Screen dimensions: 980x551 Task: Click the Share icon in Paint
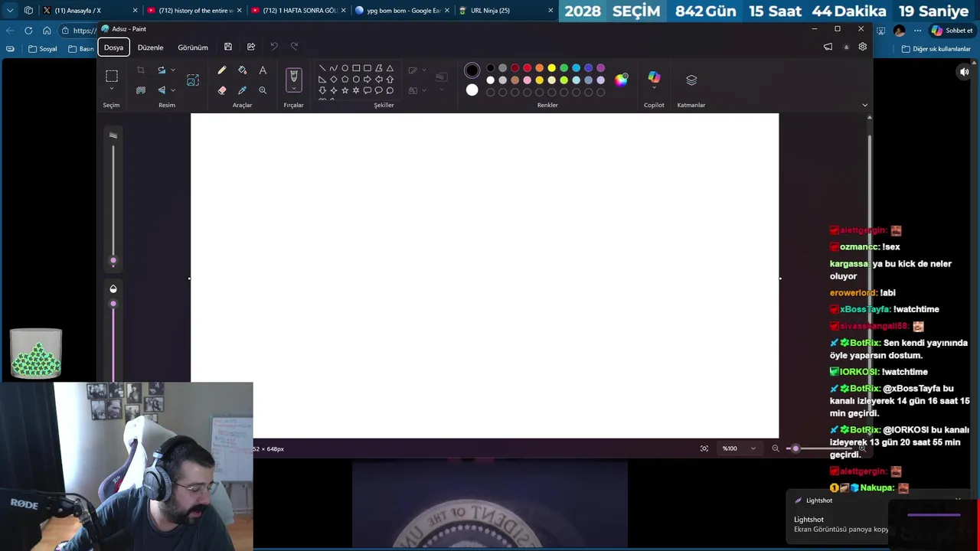251,47
